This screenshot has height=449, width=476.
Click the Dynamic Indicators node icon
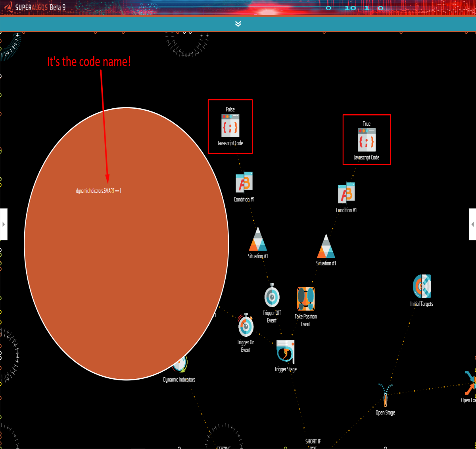[x=180, y=363]
